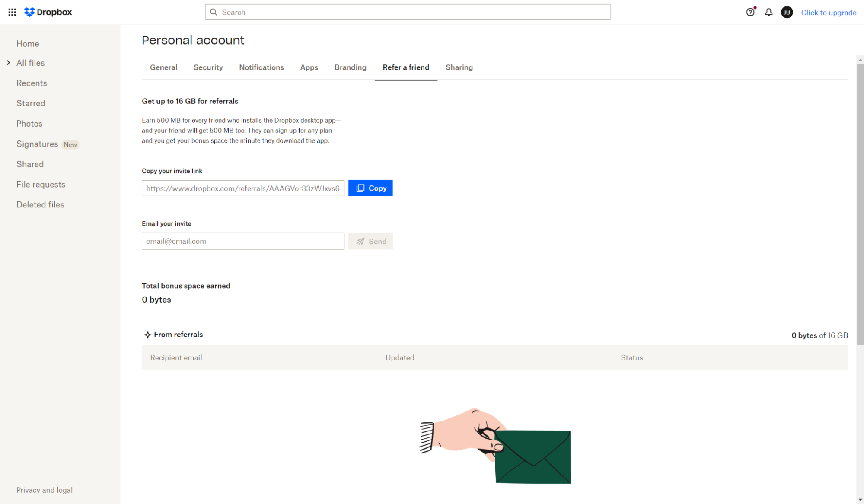This screenshot has height=504, width=864.
Task: Open the notifications bell
Action: coord(768,12)
